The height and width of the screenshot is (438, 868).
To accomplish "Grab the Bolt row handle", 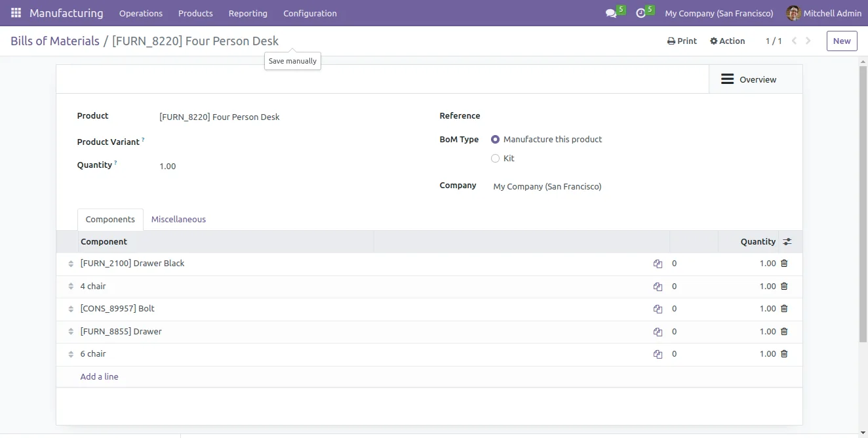I will point(71,309).
